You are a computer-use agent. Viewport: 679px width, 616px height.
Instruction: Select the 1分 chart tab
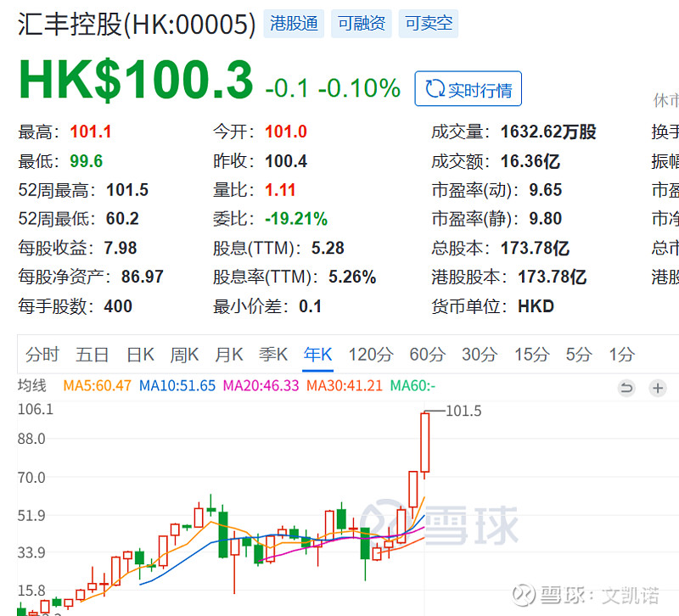coord(622,355)
